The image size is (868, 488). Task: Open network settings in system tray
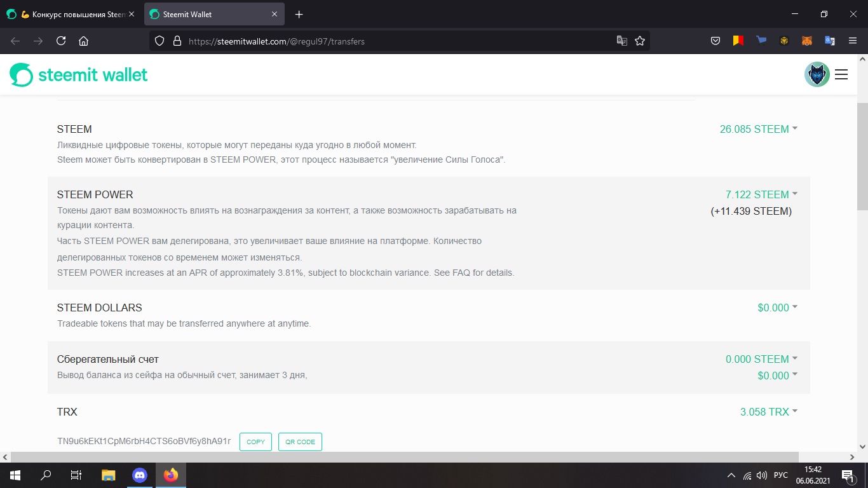point(747,475)
